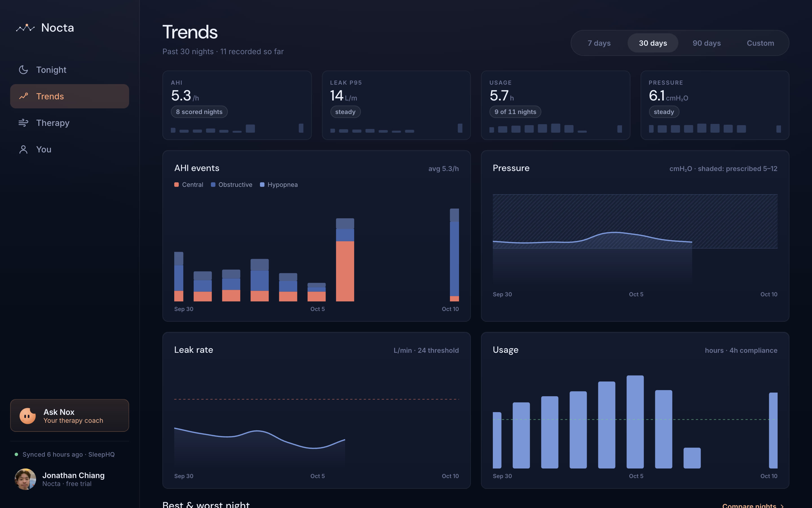Click the steady badge under Pressure

[664, 112]
